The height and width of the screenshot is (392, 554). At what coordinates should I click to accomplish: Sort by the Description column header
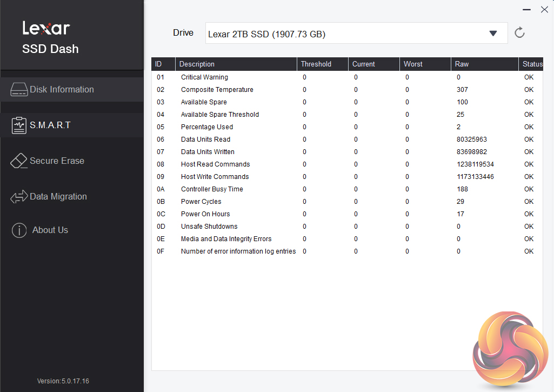point(236,64)
